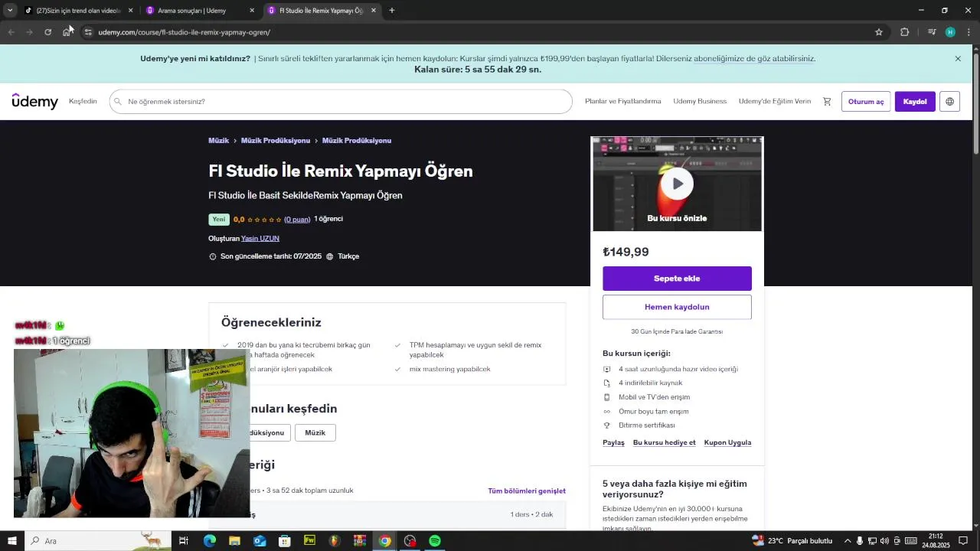Open Microsoft Edge from the taskbar
The width and height of the screenshot is (980, 551).
pyautogui.click(x=210, y=541)
